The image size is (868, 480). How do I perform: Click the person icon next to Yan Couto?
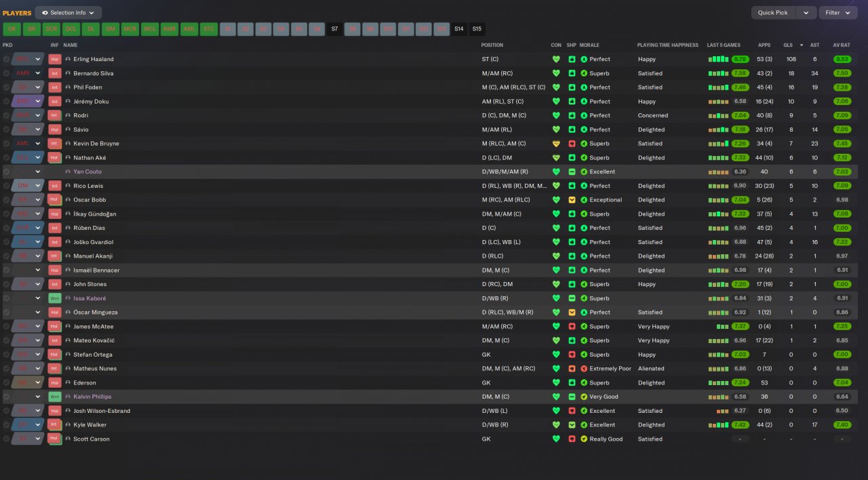[68, 172]
